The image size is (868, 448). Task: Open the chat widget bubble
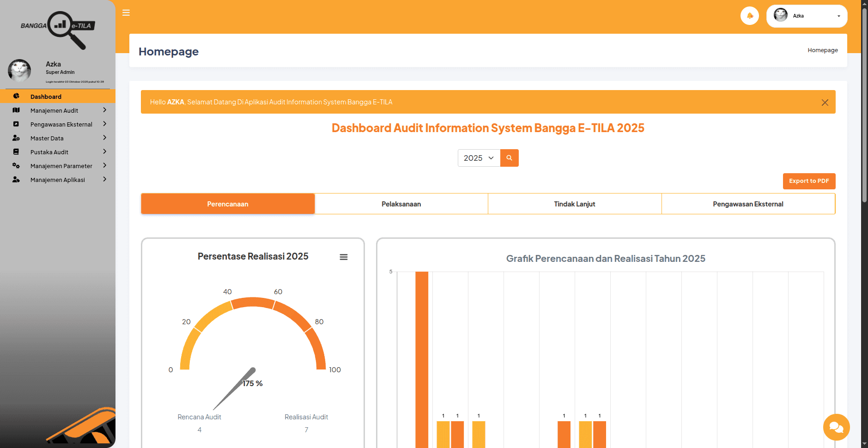pyautogui.click(x=836, y=427)
